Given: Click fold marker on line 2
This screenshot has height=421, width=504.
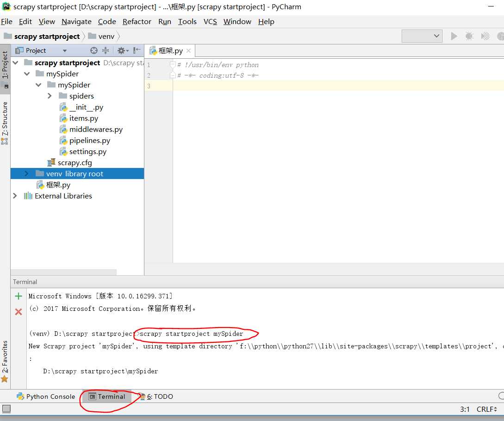Looking at the screenshot, I should click(x=173, y=75).
